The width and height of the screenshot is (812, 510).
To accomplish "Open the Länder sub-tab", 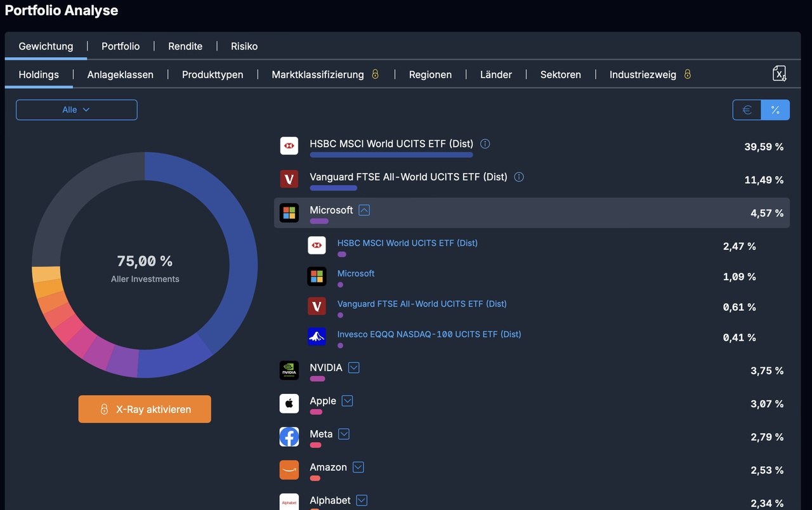I will click(x=496, y=74).
